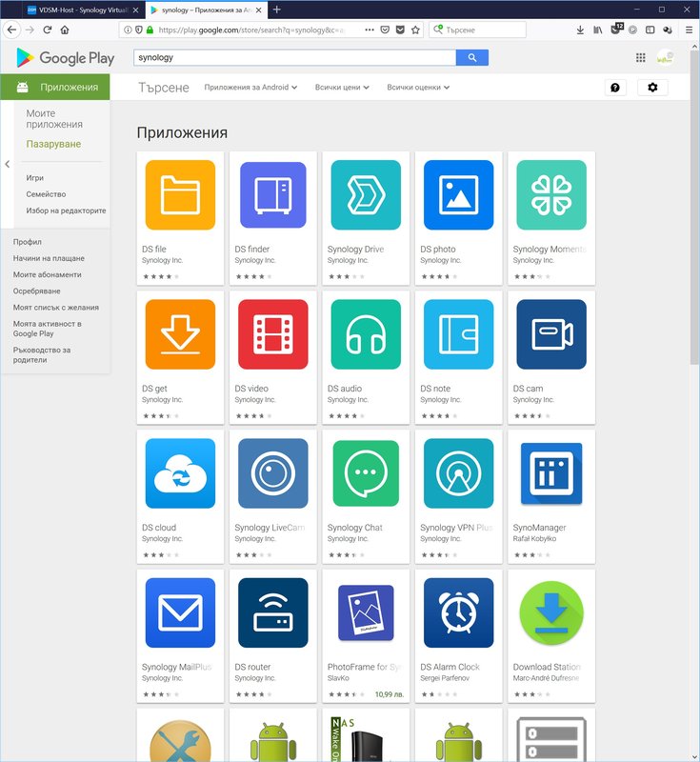Open the Осребряване link
This screenshot has height=762, width=700.
point(36,291)
